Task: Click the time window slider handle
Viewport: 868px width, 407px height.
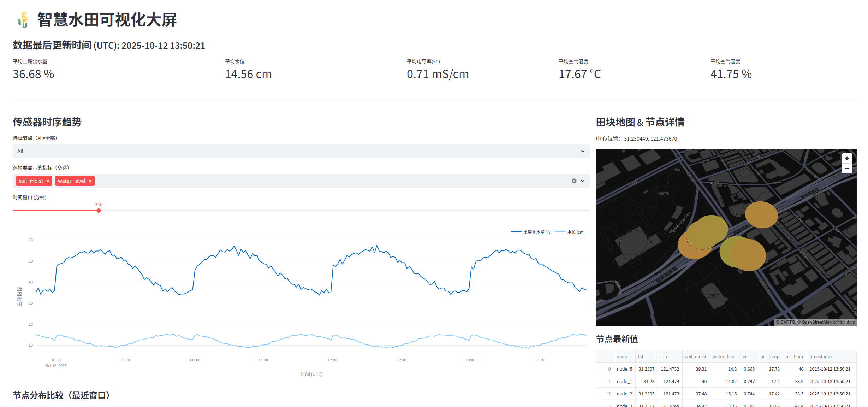Action: 99,211
